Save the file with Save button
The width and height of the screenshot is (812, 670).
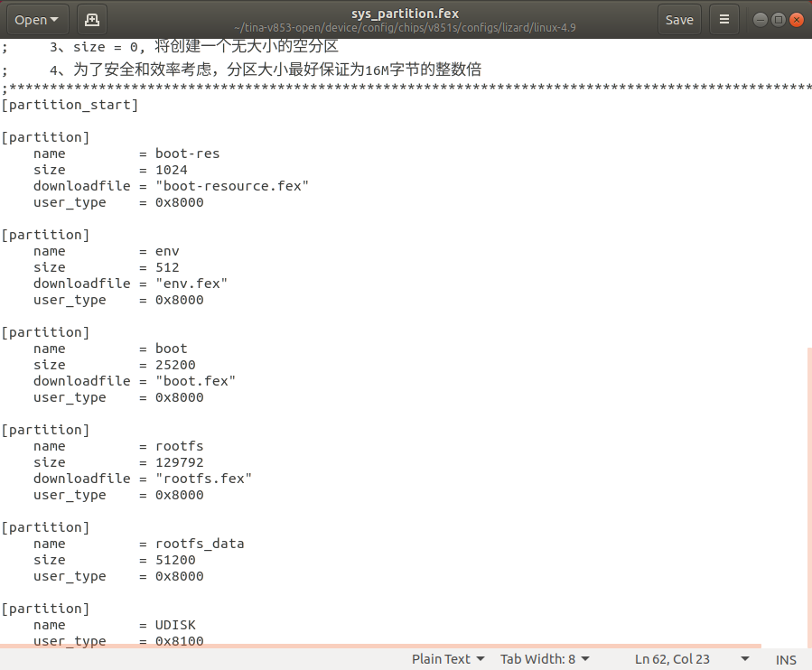(679, 20)
